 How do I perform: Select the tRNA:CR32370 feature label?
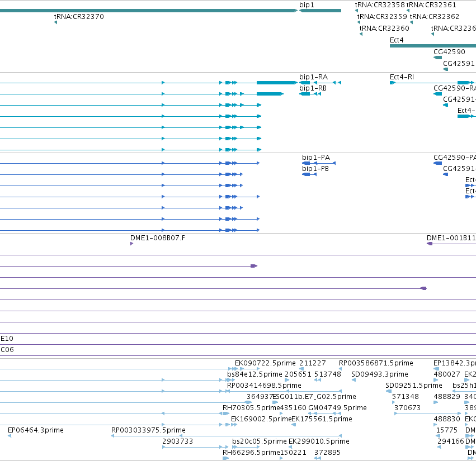click(x=79, y=16)
